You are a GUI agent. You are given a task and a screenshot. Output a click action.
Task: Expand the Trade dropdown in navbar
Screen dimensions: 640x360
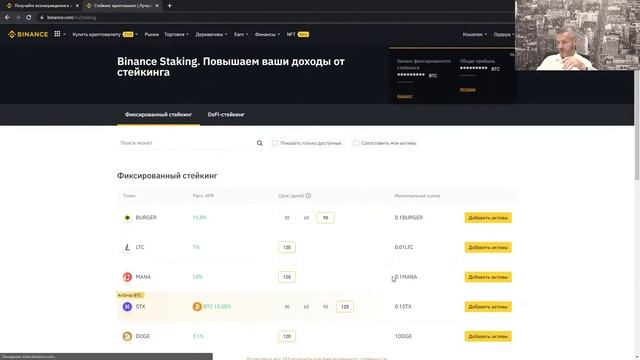176,34
